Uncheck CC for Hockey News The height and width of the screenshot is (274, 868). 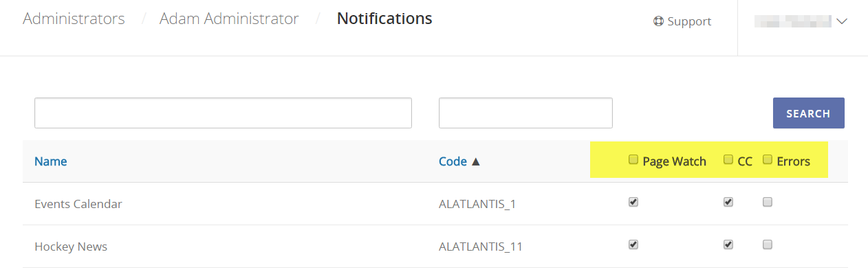pyautogui.click(x=728, y=244)
